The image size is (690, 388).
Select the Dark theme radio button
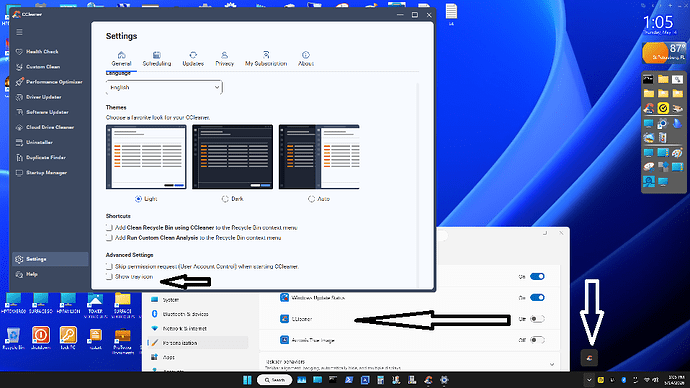[x=225, y=199]
